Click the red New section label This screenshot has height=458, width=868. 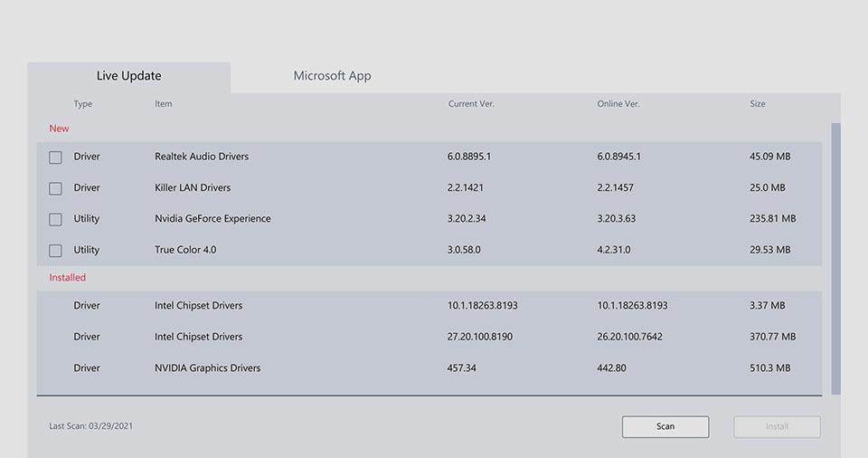(x=59, y=129)
